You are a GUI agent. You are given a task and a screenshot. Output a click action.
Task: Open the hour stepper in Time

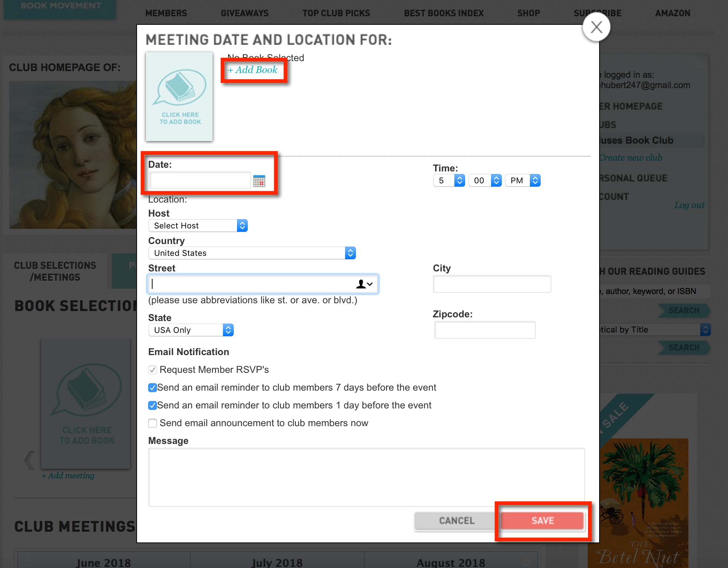pos(459,181)
